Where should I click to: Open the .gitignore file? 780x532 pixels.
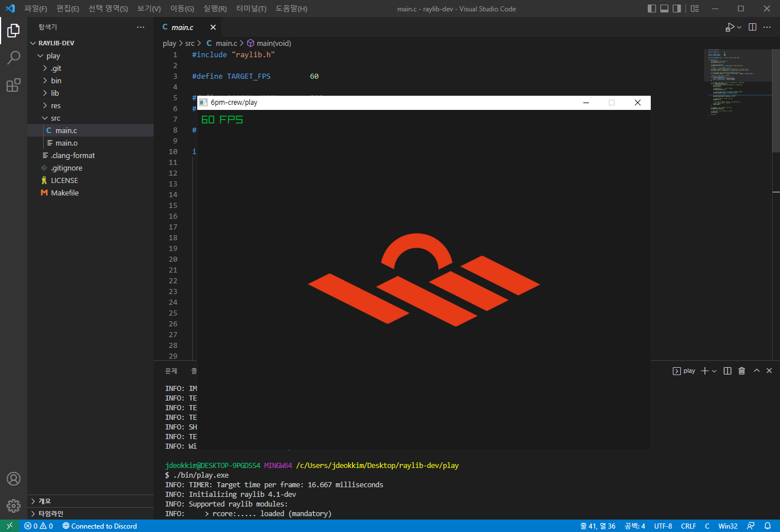point(91,168)
